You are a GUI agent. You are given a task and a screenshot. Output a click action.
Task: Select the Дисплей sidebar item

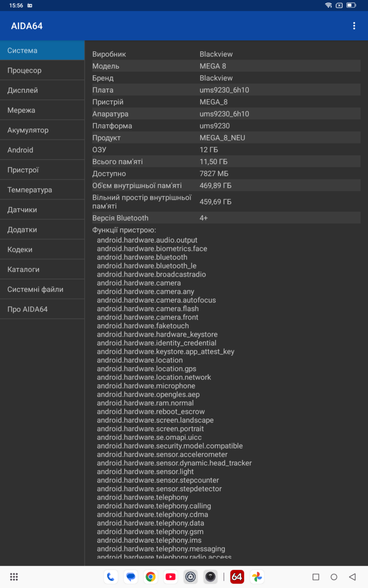click(x=42, y=90)
